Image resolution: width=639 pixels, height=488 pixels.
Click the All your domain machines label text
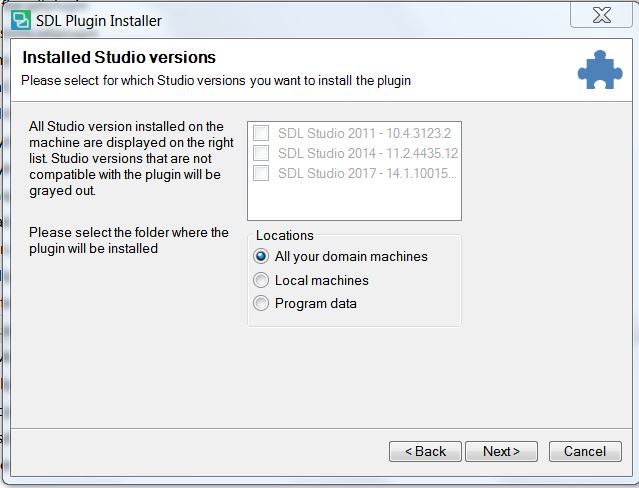(x=351, y=256)
